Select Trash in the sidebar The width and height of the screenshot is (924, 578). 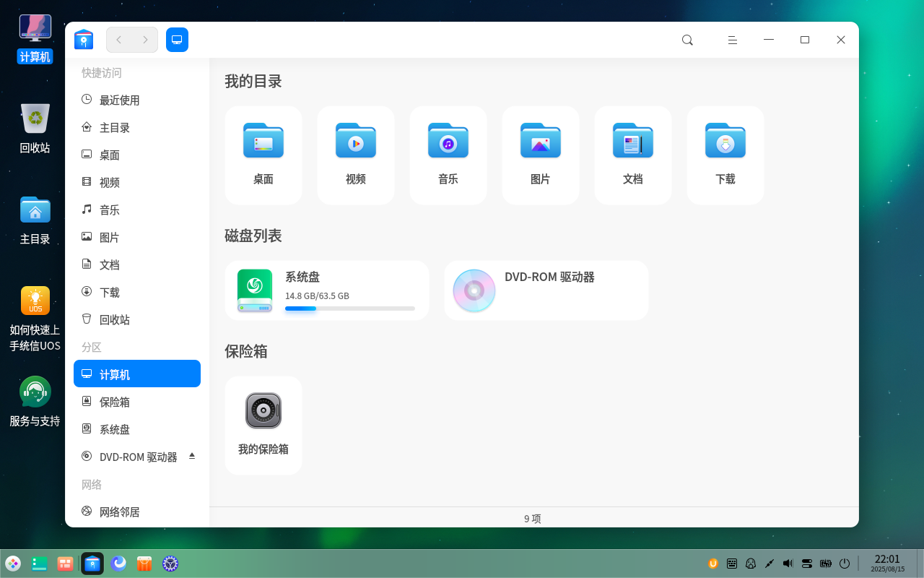click(114, 320)
